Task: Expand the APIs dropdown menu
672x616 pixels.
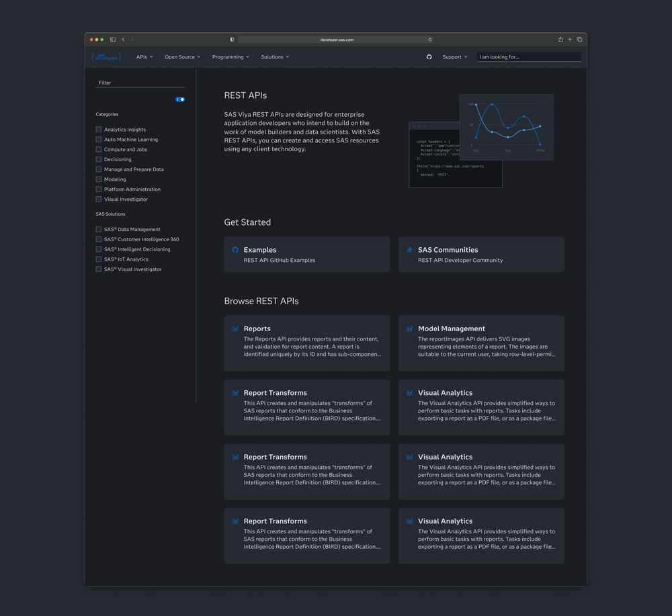Action: click(x=144, y=57)
